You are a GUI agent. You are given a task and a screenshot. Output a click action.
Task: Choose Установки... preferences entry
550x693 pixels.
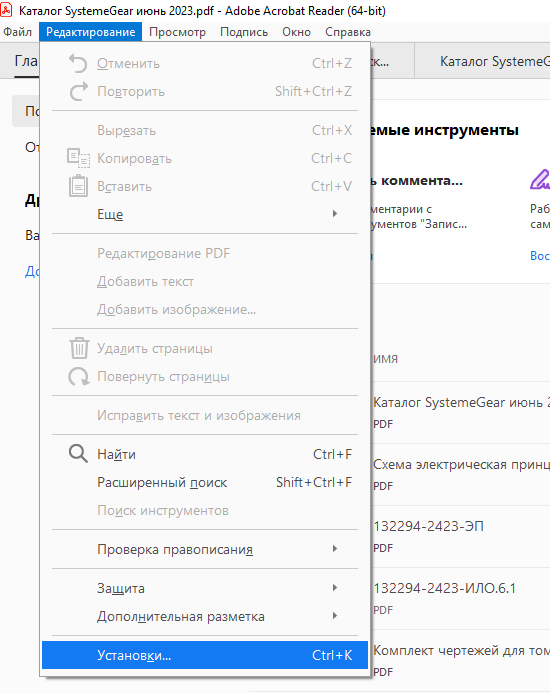point(205,655)
